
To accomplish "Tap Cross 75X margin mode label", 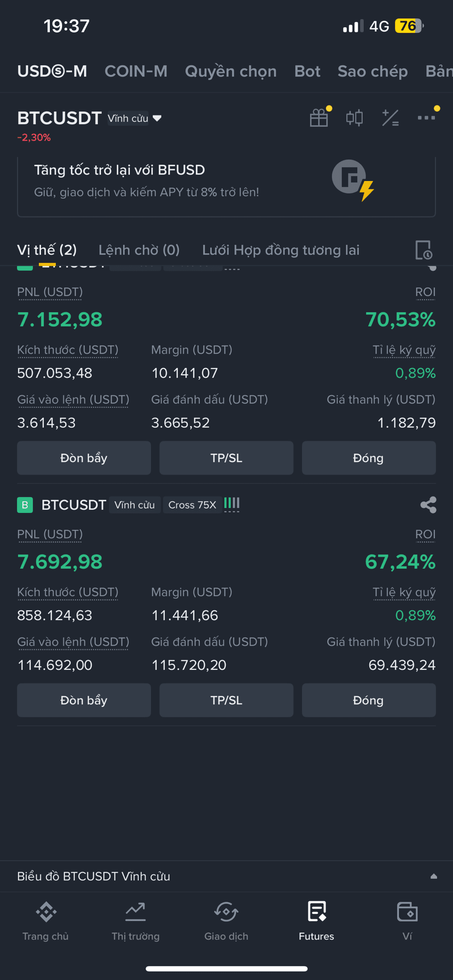I will tap(192, 505).
